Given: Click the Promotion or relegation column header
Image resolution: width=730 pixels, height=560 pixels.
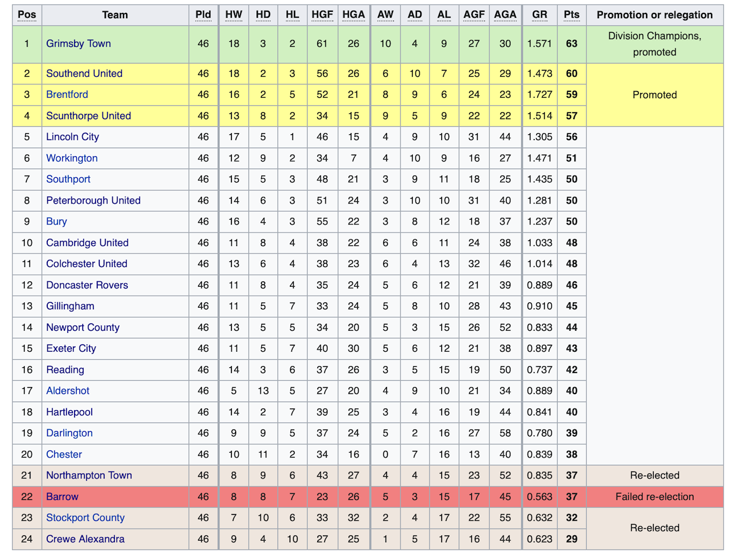Looking at the screenshot, I should tap(655, 15).
